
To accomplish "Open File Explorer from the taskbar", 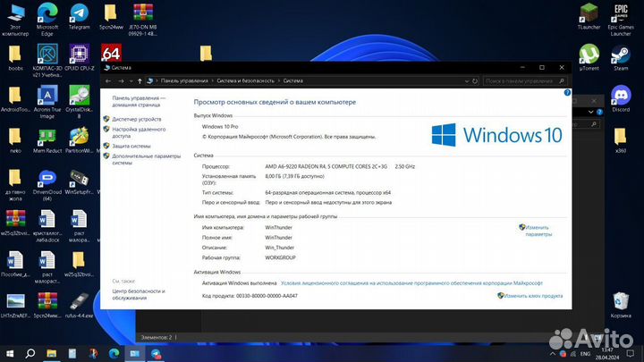I will coord(51,353).
